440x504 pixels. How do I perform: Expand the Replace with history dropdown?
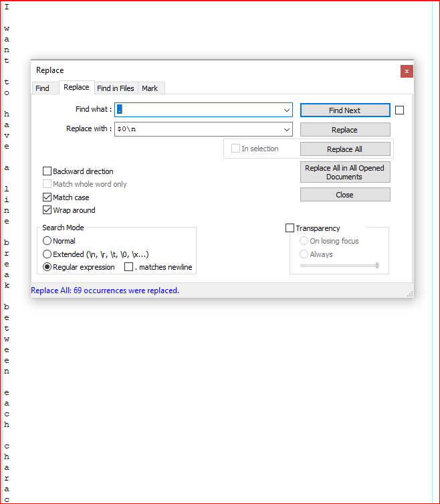coord(287,129)
